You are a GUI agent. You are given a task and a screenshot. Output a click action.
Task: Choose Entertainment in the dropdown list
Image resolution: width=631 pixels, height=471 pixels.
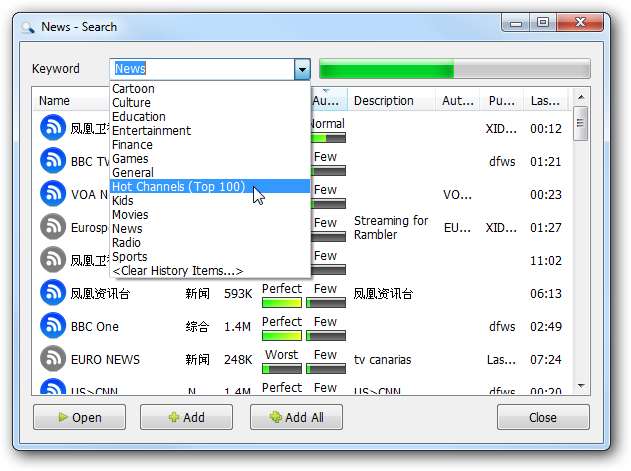210,131
